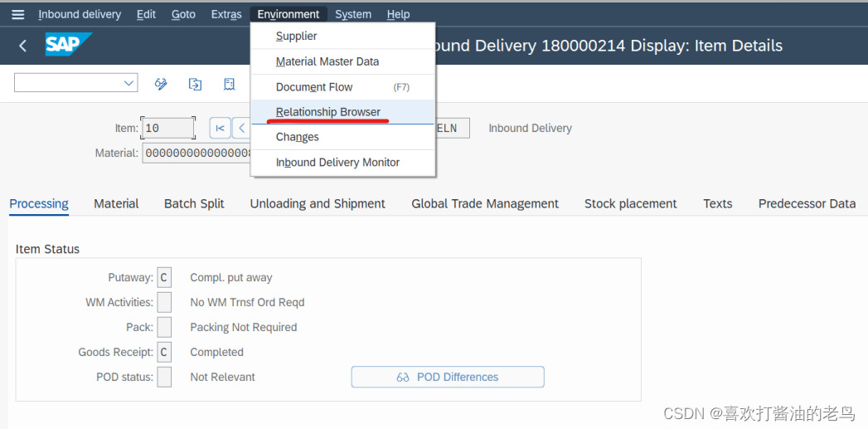Choose Material Master Data menu entry
This screenshot has width=868, height=429.
342,61
